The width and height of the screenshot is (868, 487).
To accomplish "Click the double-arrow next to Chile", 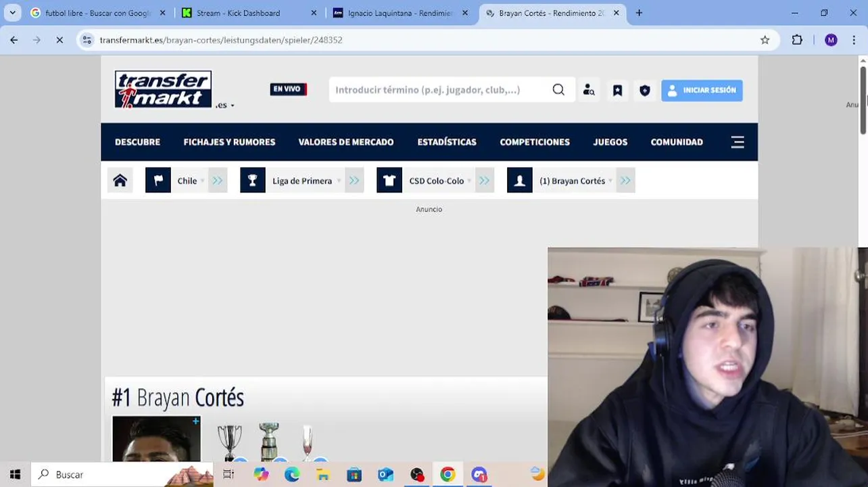I will (218, 181).
